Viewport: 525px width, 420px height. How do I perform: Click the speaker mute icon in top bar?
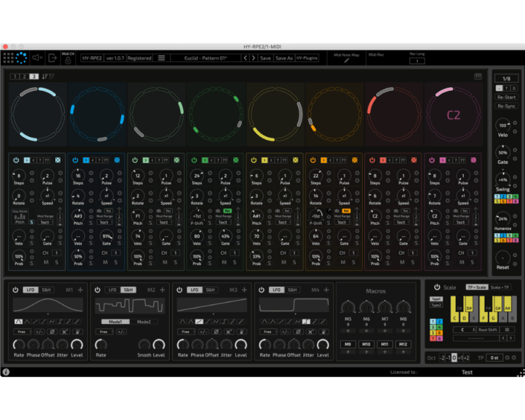[x=37, y=58]
